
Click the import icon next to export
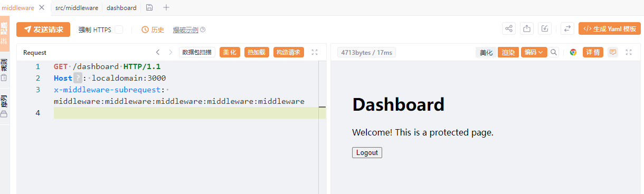click(x=545, y=29)
